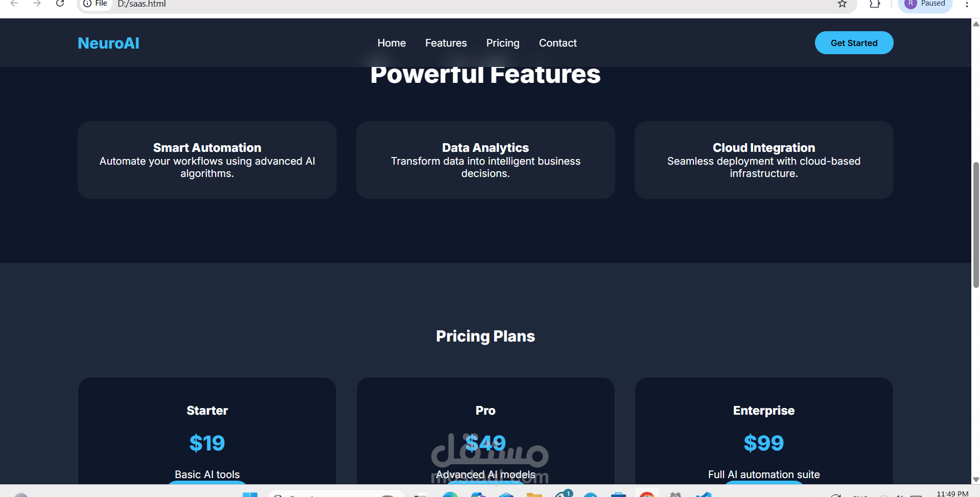Go to Features in the navbar
Image resolution: width=980 pixels, height=497 pixels.
(446, 43)
